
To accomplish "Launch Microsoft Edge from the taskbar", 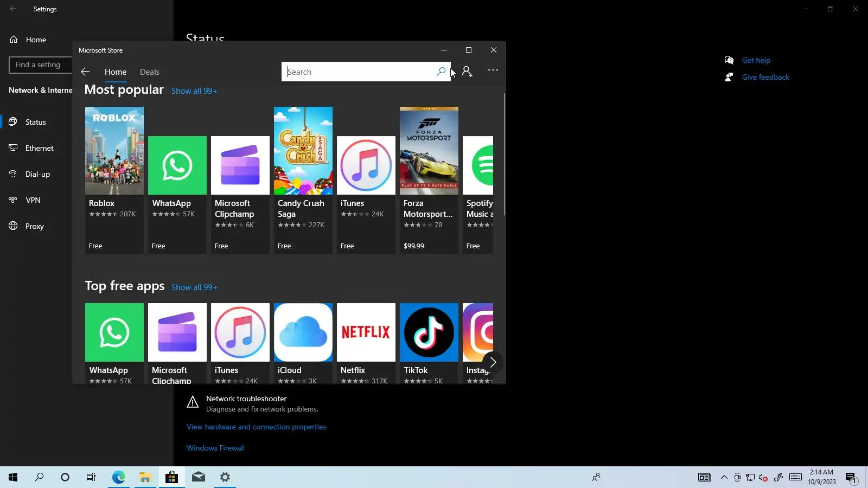I will (118, 477).
